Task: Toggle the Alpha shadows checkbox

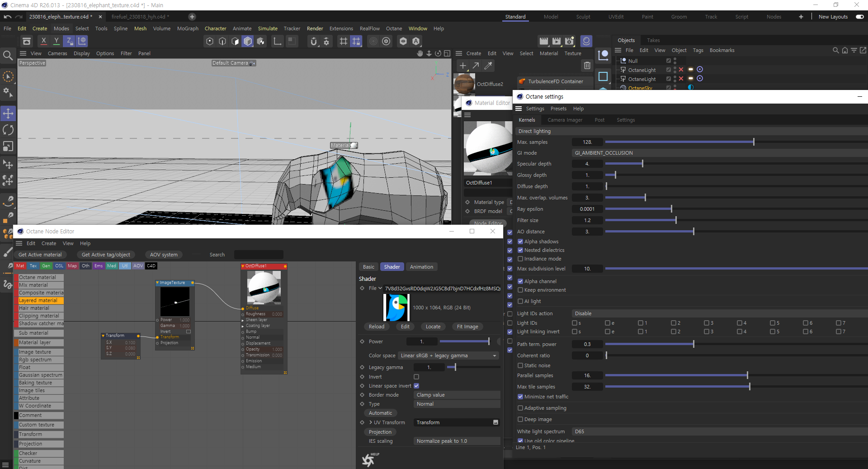Action: pyautogui.click(x=520, y=242)
